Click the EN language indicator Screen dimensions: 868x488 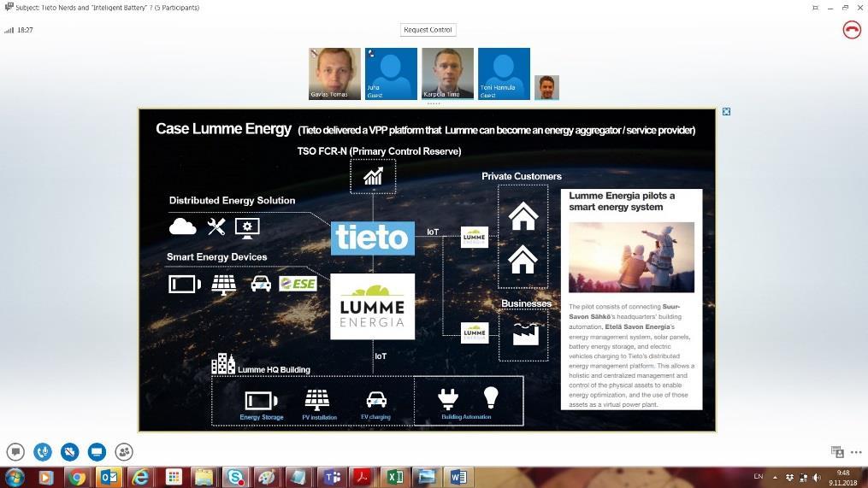click(x=759, y=476)
